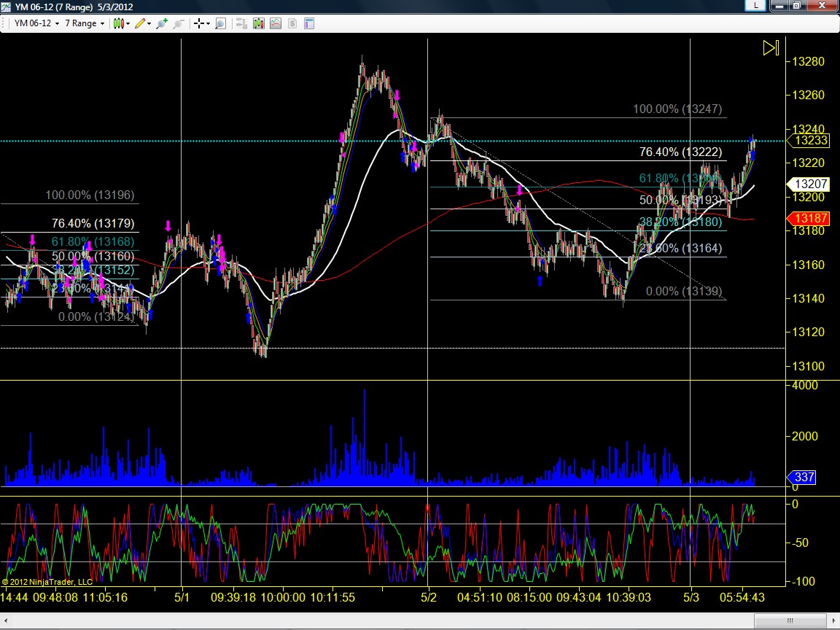Click the red 13187 moving average price marker
Viewport: 840px width, 630px height.
click(x=809, y=218)
